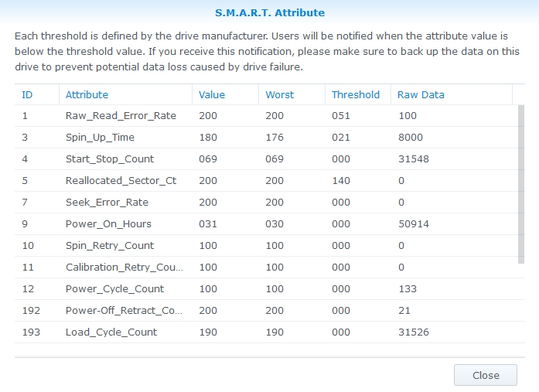Screen dimensions: 539x392
Task: Sort by the Attribute column header
Action: pos(87,94)
